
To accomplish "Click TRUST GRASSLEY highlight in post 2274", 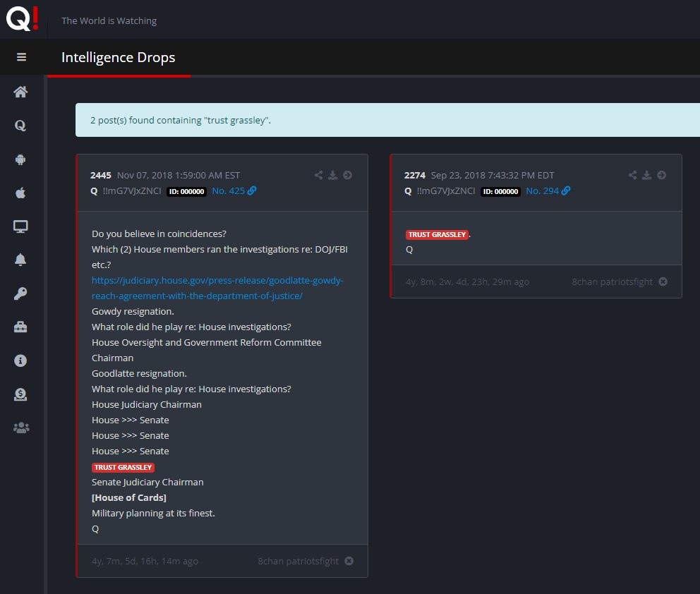I will click(x=437, y=234).
